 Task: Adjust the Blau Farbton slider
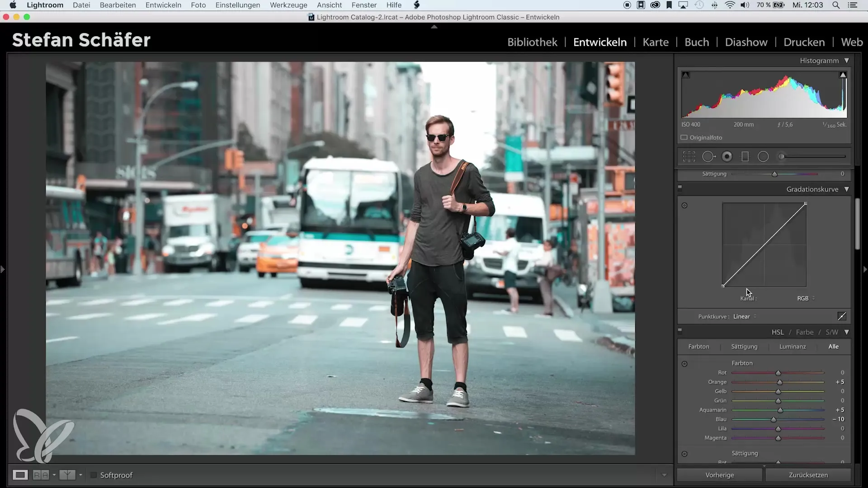point(774,419)
